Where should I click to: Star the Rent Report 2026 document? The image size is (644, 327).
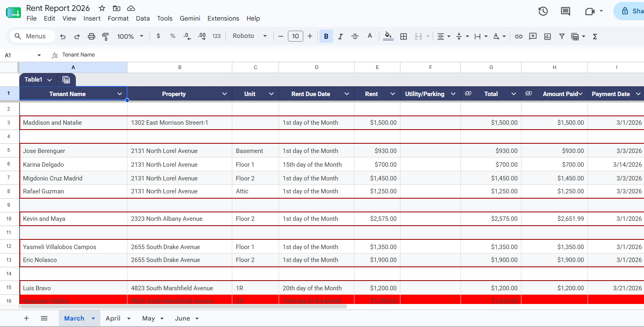click(x=102, y=8)
